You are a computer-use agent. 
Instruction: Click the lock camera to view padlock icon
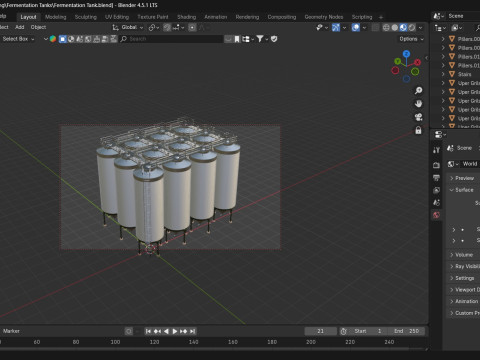tap(418, 130)
